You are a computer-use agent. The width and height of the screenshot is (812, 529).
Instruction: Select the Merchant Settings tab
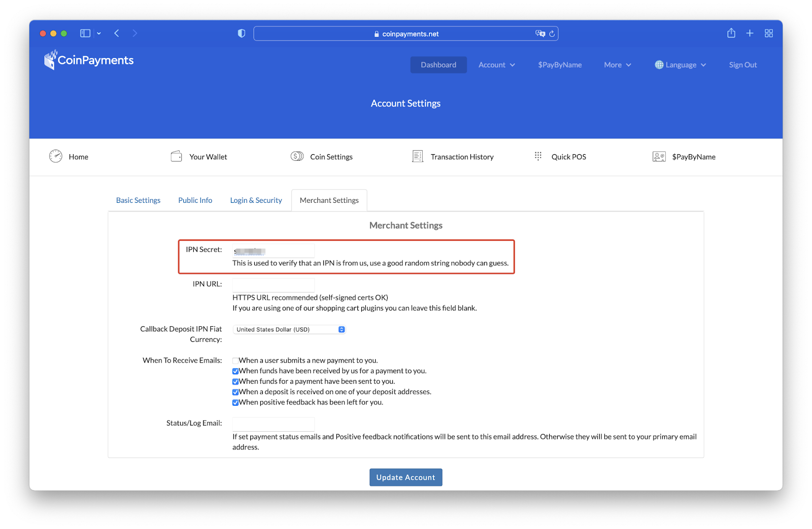[x=329, y=200]
